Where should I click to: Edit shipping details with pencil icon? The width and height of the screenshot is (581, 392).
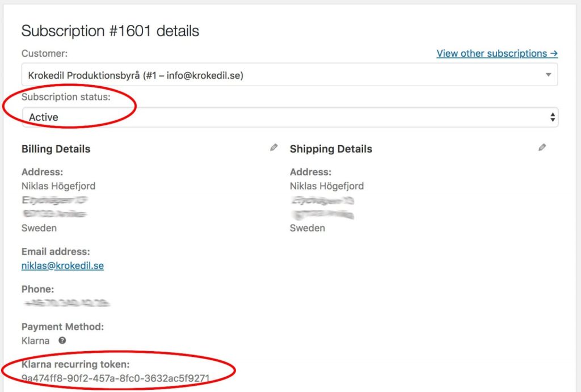pyautogui.click(x=542, y=147)
